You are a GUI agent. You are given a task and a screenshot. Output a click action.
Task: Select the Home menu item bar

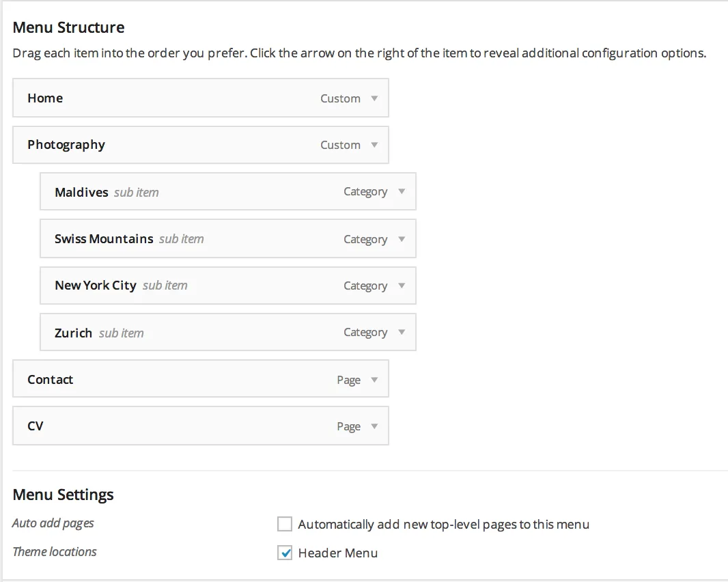[201, 98]
